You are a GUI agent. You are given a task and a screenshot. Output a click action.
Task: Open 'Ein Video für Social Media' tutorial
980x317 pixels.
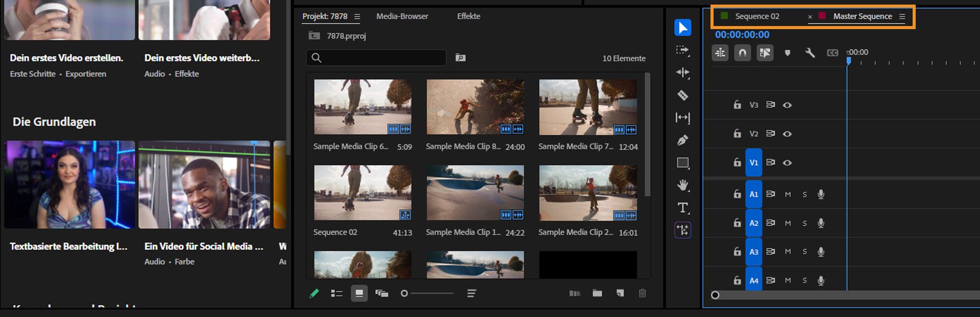(204, 184)
